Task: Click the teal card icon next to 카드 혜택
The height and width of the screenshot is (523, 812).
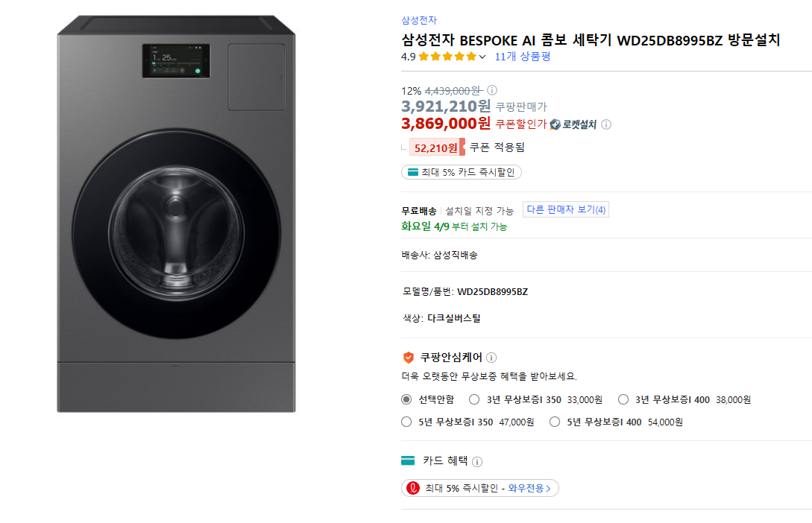Action: tap(407, 460)
